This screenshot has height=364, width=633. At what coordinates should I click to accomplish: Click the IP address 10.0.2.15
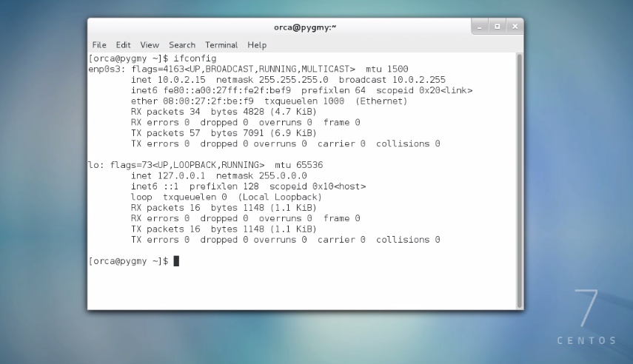pyautogui.click(x=181, y=80)
